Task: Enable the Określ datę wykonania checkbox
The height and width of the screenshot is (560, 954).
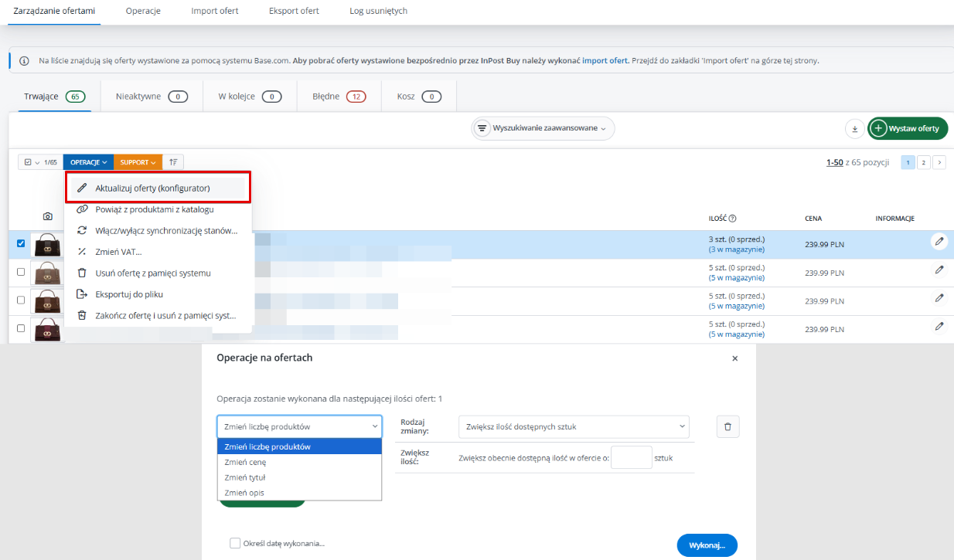Action: 235,543
